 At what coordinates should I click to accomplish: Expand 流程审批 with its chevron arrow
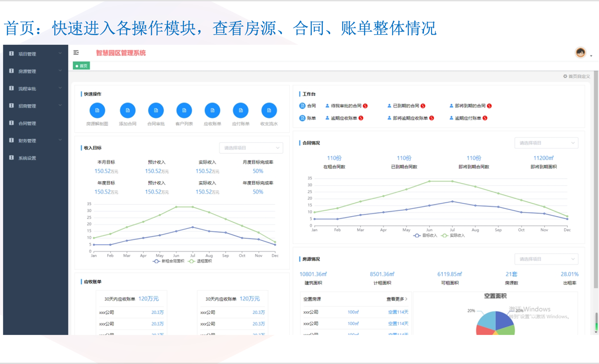point(60,88)
